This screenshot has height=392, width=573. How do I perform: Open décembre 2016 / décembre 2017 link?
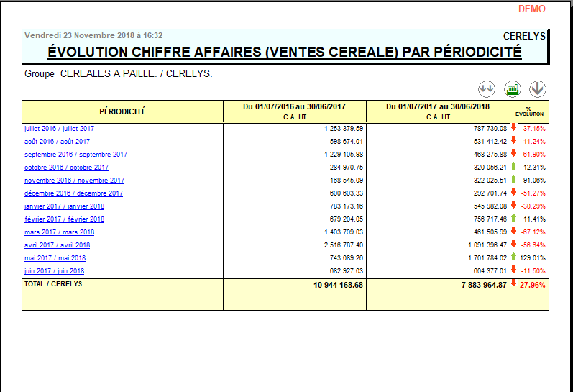point(73,193)
